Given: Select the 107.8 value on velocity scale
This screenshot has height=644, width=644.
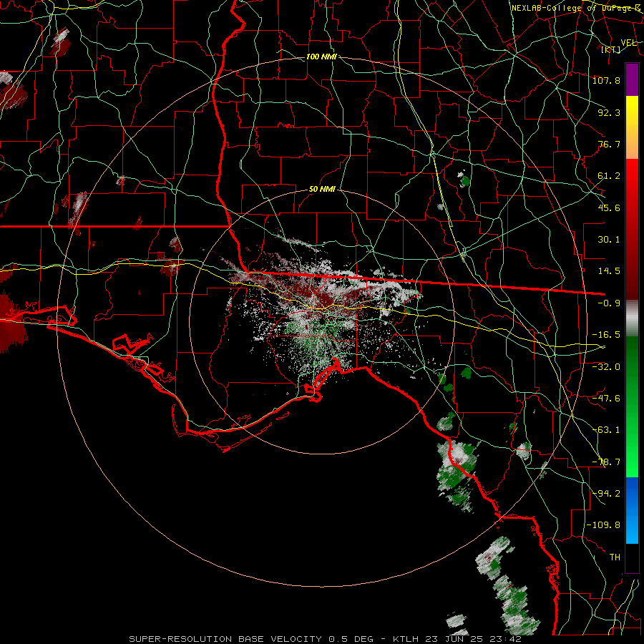Looking at the screenshot, I should (x=606, y=80).
